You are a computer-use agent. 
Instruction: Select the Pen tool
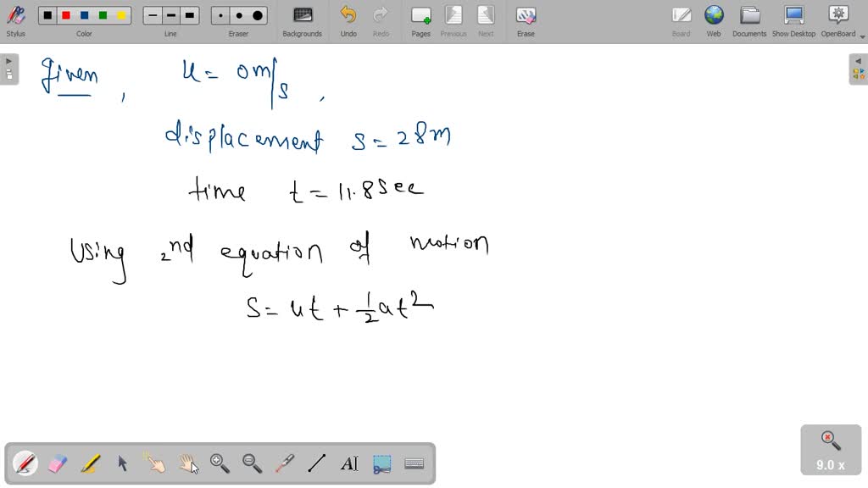25,463
